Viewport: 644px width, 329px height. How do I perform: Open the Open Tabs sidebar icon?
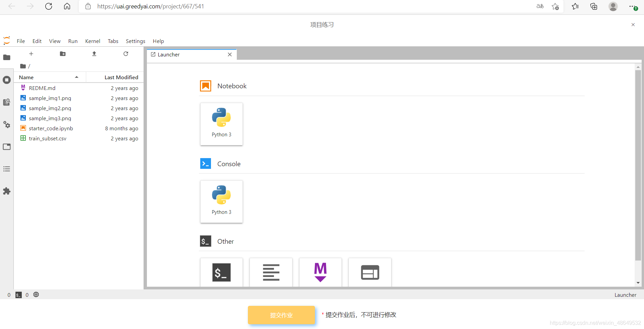pos(7,147)
